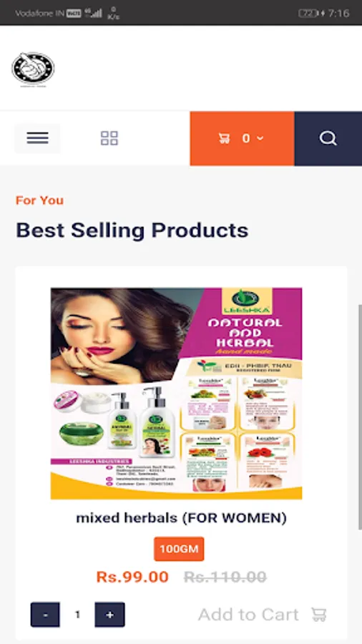Open the shopping cart icon in orange bar
This screenshot has width=362, height=644.
coord(224,138)
